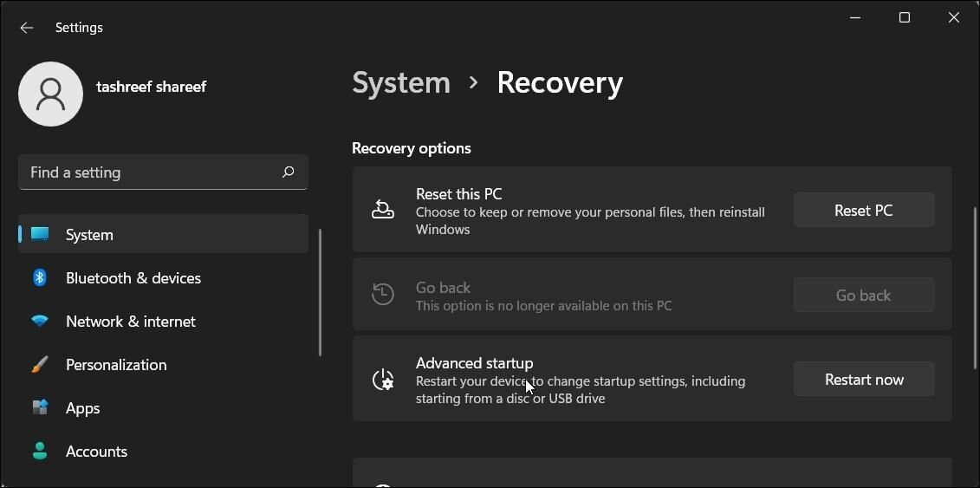This screenshot has width=980, height=488.
Task: Click the sidebar navigation scrollbar
Action: point(320,292)
